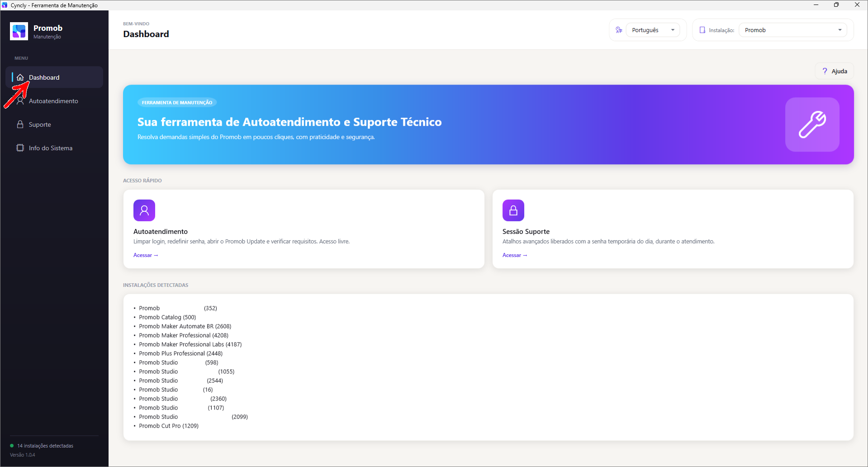Viewport: 868px width, 467px height.
Task: Open the Português language dropdown
Action: (x=653, y=30)
